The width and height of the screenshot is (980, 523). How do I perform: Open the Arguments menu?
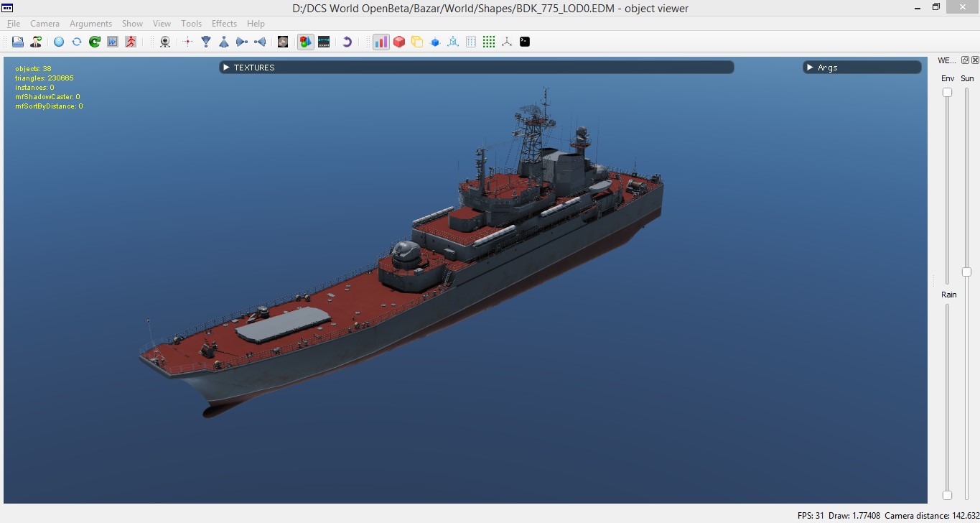[90, 24]
